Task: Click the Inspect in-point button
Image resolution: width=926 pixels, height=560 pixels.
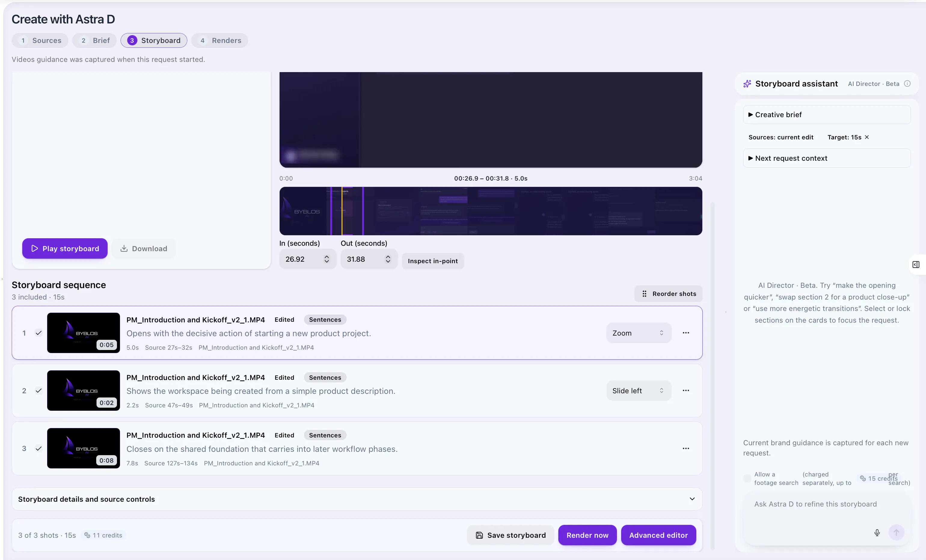Action: pos(433,261)
